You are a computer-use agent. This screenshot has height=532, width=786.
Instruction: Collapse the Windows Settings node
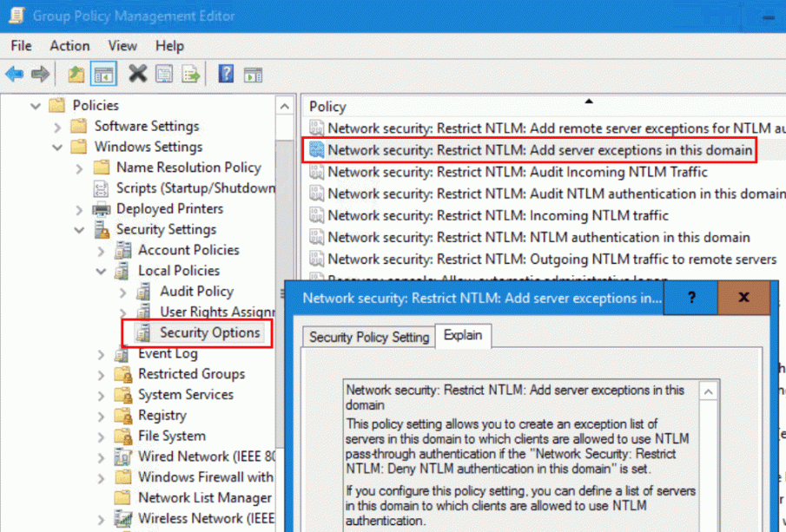(57, 148)
